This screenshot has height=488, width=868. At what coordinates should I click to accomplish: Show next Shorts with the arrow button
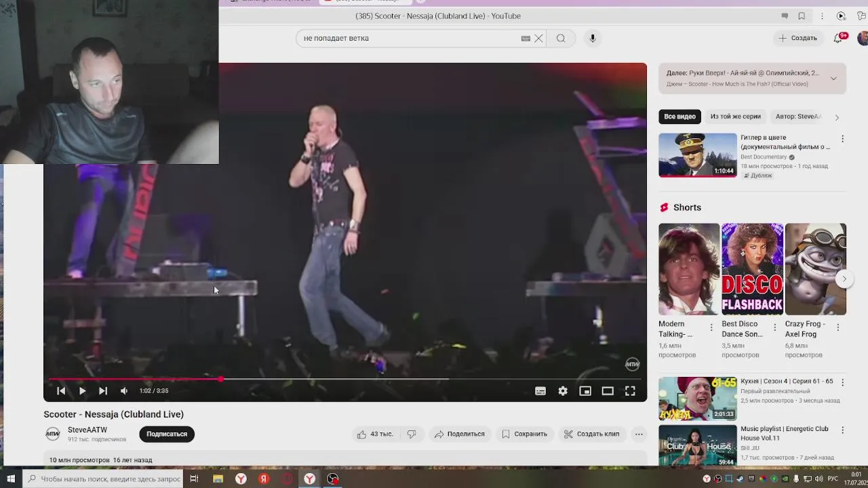point(844,279)
